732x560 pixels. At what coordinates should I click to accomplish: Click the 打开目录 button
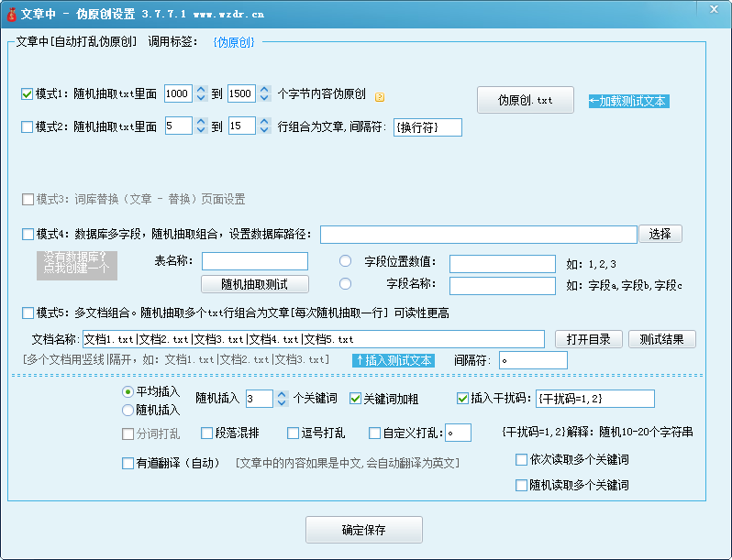588,339
